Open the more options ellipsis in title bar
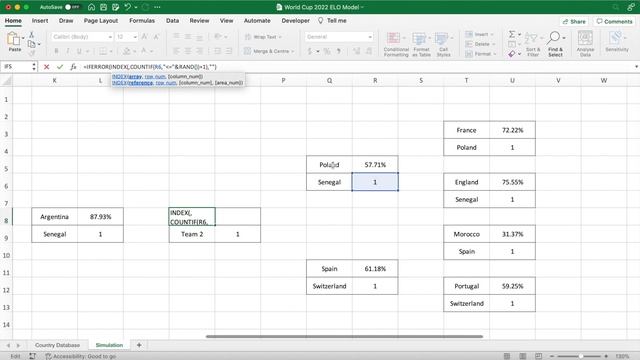This screenshot has width=640, height=360. coord(157,7)
